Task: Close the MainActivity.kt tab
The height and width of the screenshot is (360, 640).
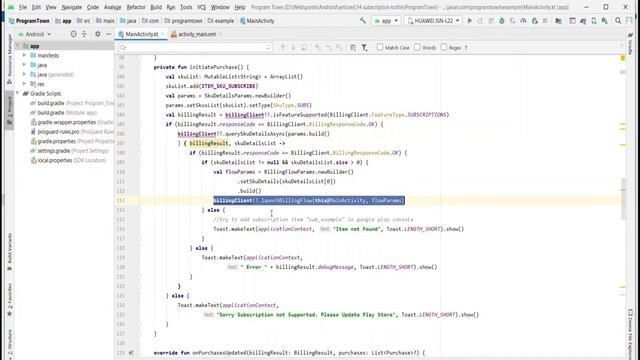Action: (162, 34)
